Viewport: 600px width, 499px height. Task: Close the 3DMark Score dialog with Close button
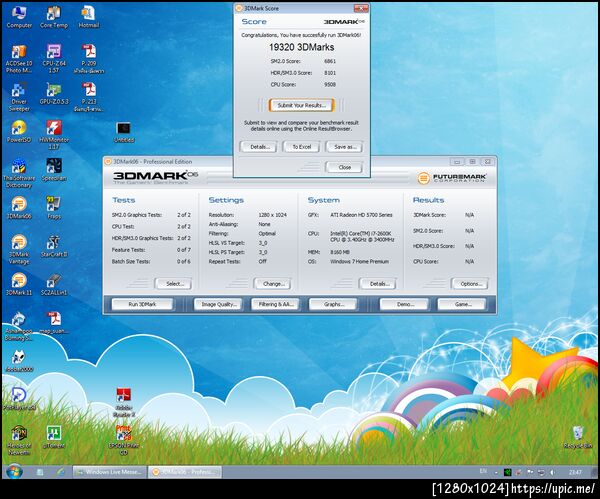344,167
